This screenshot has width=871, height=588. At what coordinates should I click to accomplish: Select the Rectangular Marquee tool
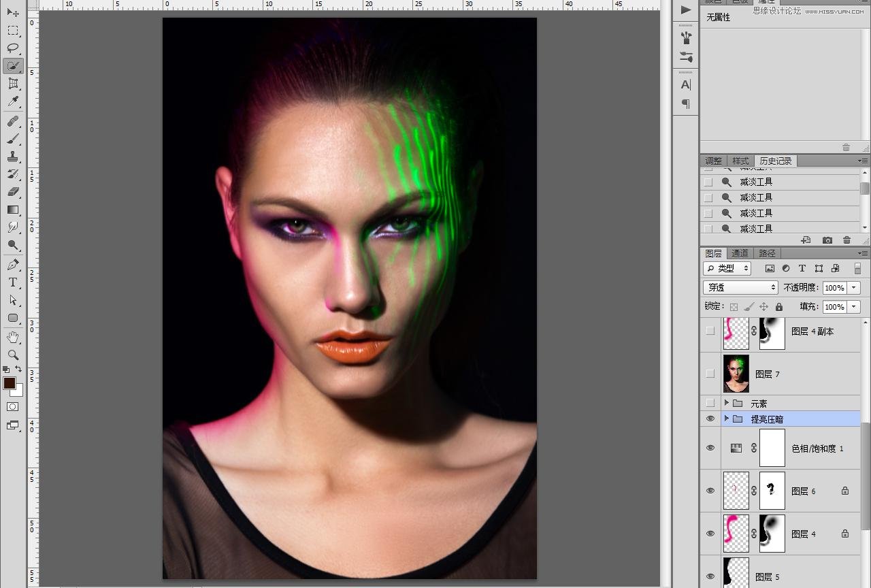click(x=13, y=31)
